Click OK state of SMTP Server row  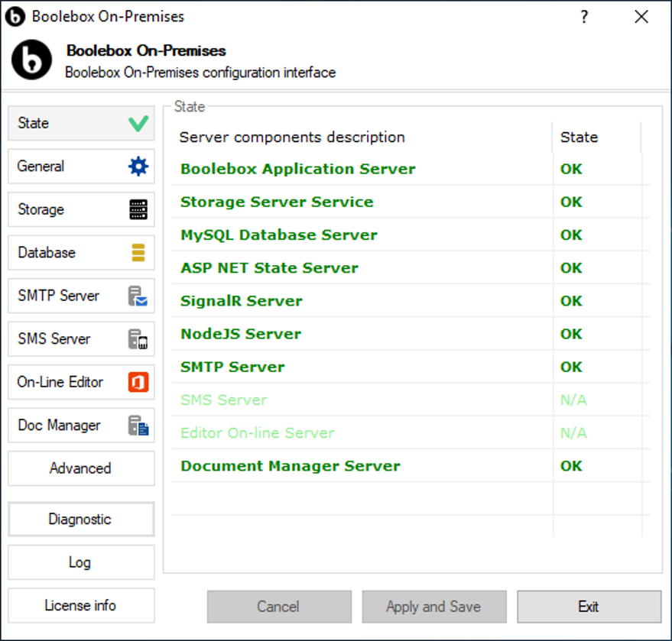pyautogui.click(x=571, y=367)
